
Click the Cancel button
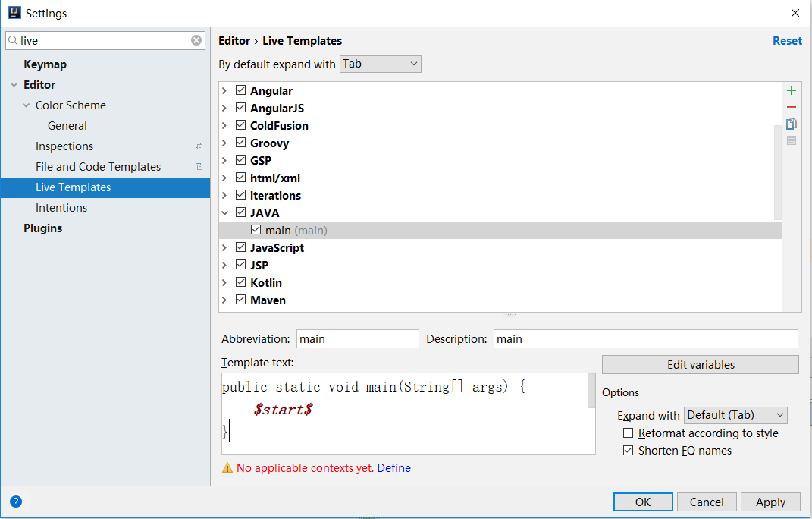[707, 502]
